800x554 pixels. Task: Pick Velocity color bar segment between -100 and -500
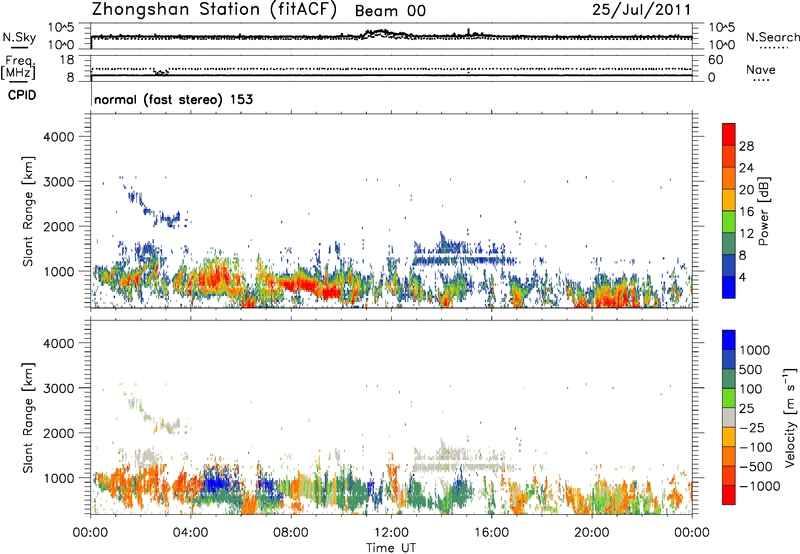[x=729, y=456]
